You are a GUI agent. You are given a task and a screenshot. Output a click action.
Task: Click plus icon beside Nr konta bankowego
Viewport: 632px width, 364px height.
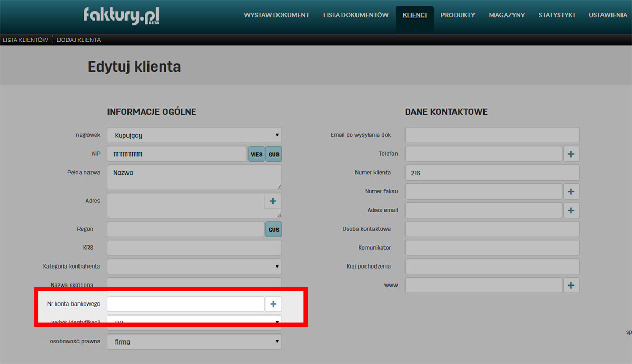[x=273, y=304]
